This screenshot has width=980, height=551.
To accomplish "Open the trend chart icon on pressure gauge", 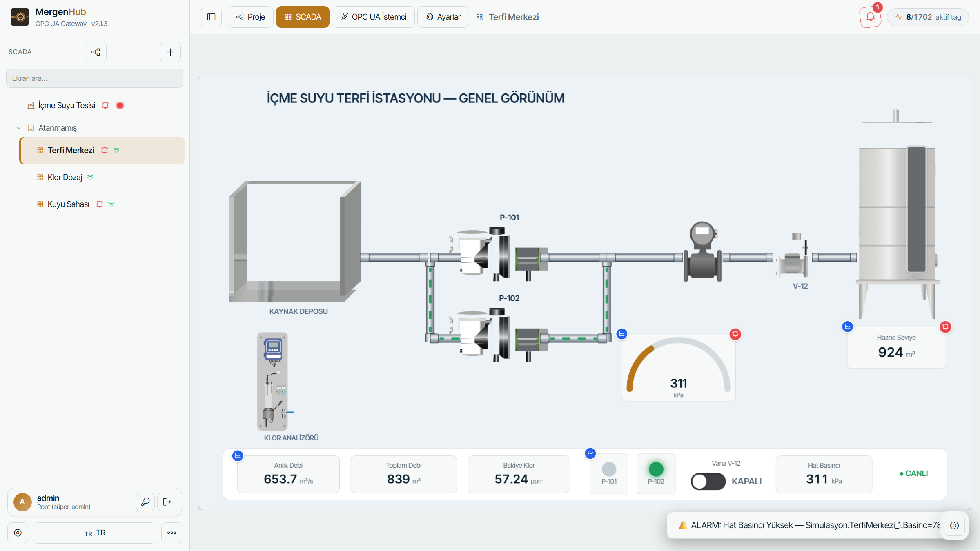I will 621,334.
